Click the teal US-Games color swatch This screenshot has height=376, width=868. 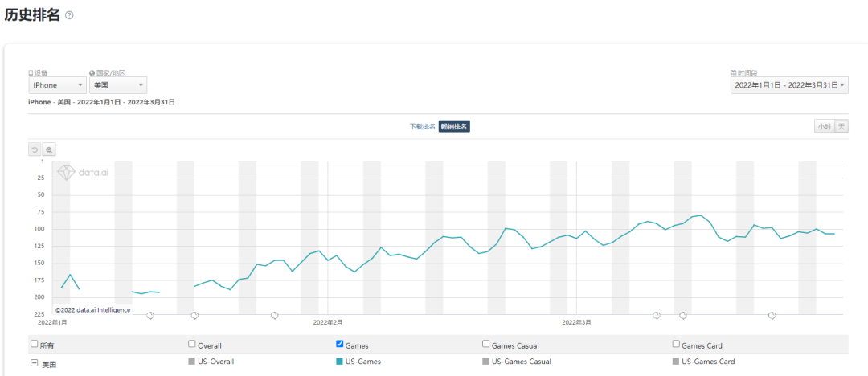pyautogui.click(x=339, y=362)
